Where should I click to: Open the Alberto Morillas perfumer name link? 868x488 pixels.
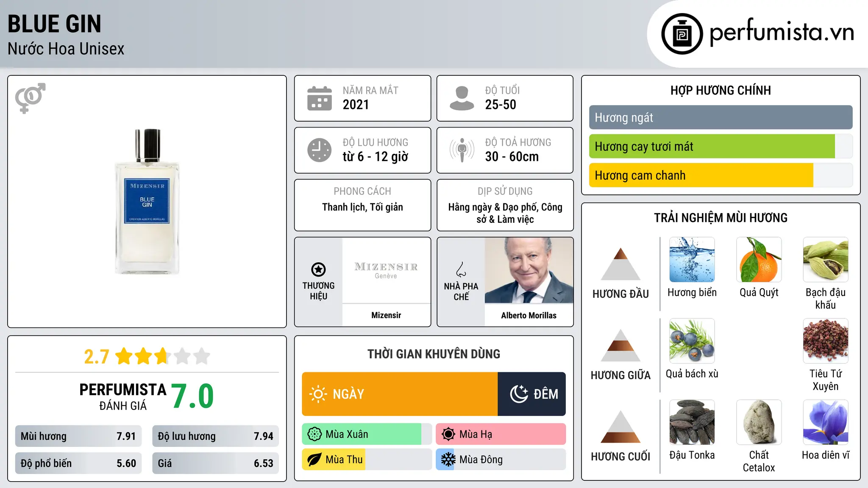point(529,315)
